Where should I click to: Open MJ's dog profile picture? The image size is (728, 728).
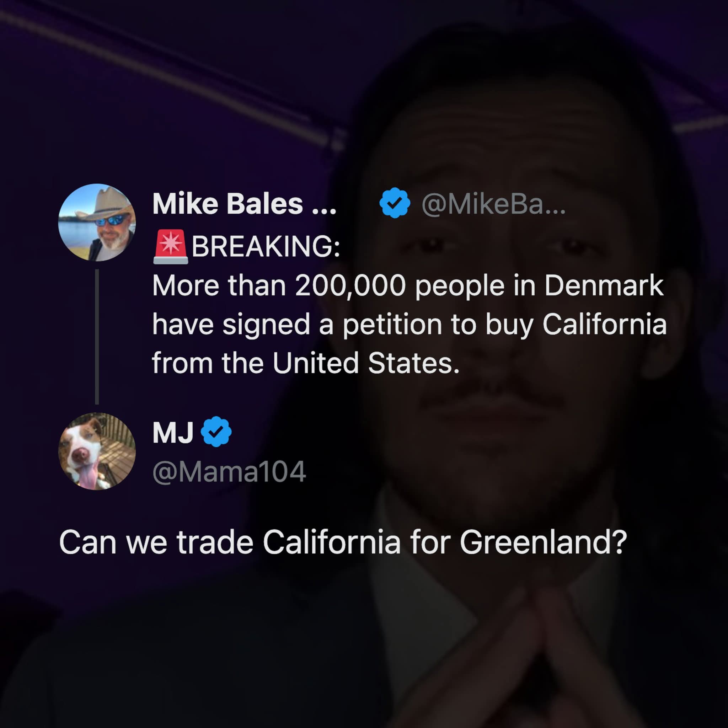click(97, 451)
